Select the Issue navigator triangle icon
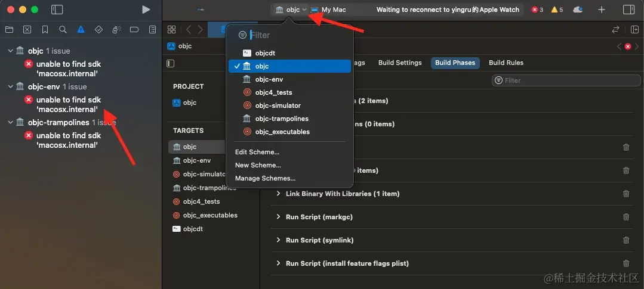 click(x=81, y=30)
